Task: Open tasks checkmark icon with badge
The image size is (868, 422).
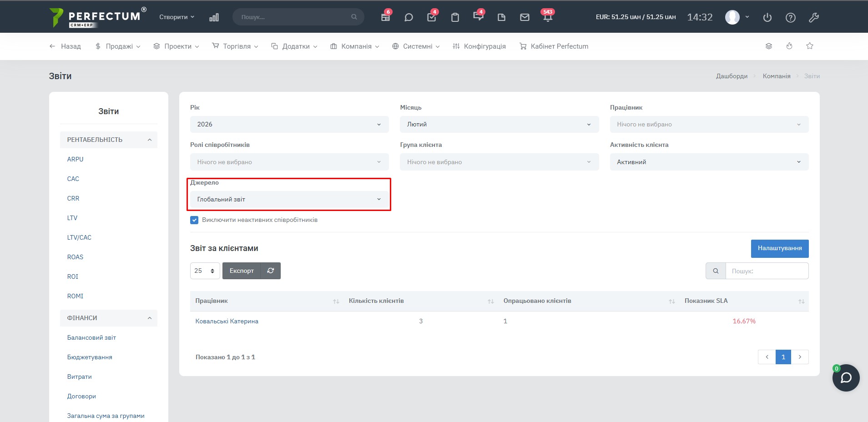Action: [x=432, y=17]
